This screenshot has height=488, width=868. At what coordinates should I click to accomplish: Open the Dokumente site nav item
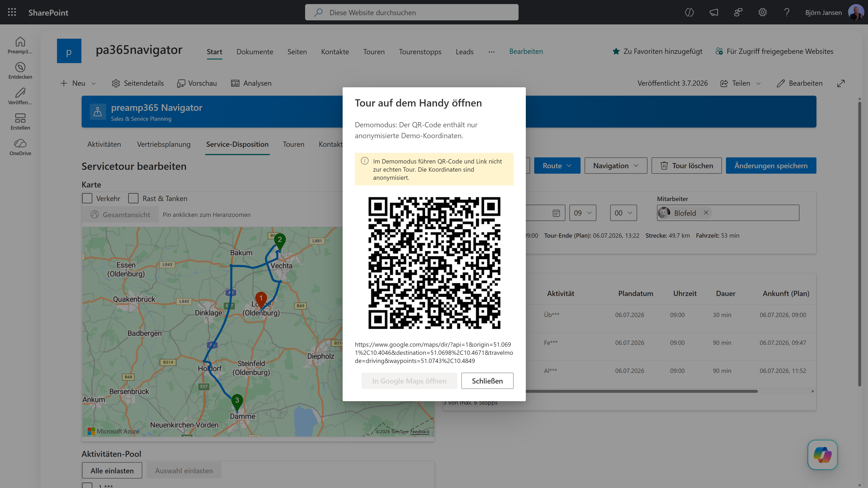pyautogui.click(x=255, y=52)
